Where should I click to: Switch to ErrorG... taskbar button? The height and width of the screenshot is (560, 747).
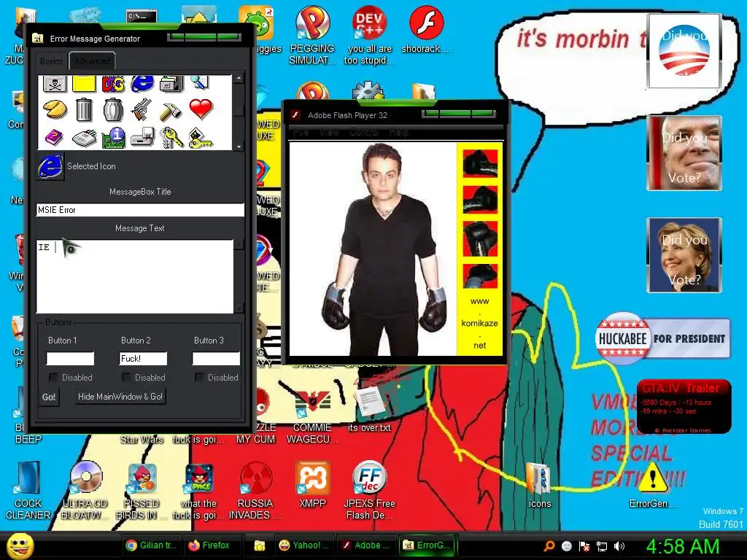tap(427, 545)
